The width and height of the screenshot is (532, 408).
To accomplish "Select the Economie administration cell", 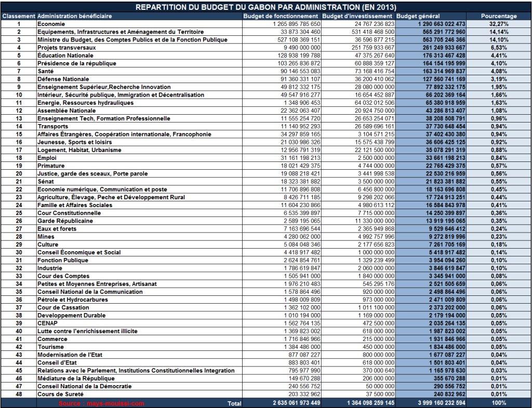I will 50,24.
